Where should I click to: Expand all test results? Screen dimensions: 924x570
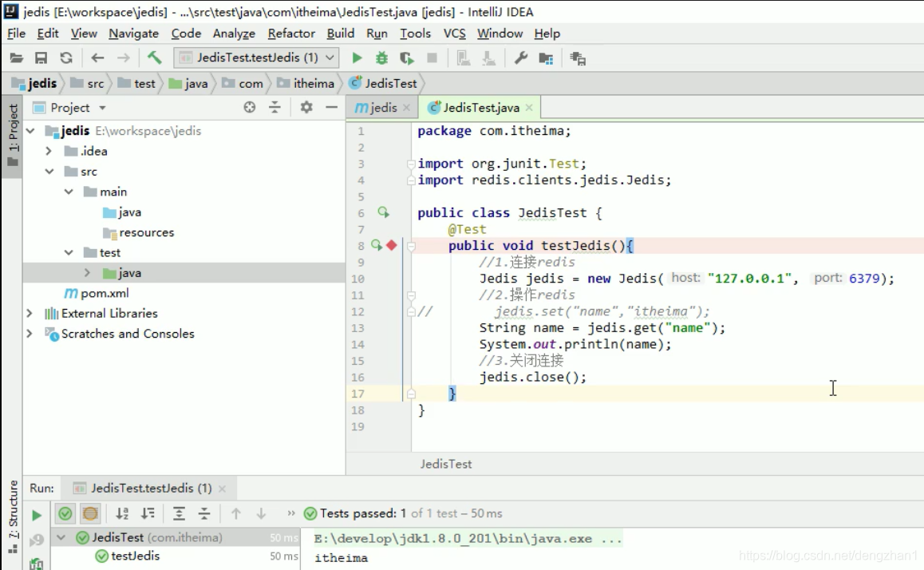tap(179, 513)
